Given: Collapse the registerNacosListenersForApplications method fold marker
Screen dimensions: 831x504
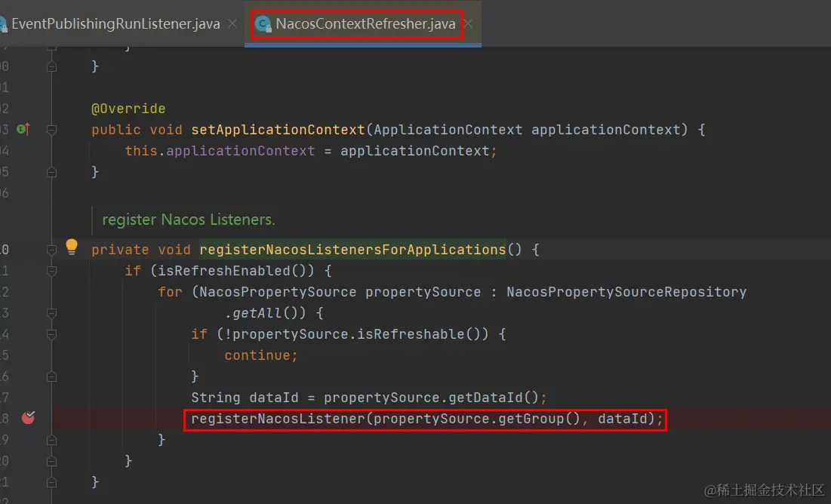Looking at the screenshot, I should pyautogui.click(x=51, y=250).
